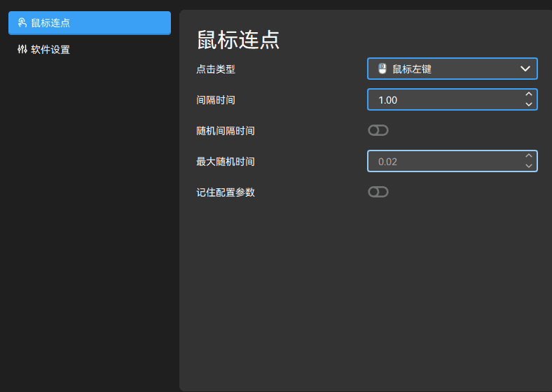This screenshot has height=392, width=552.
Task: Open the 软件设置 sidebar page
Action: pyautogui.click(x=90, y=50)
